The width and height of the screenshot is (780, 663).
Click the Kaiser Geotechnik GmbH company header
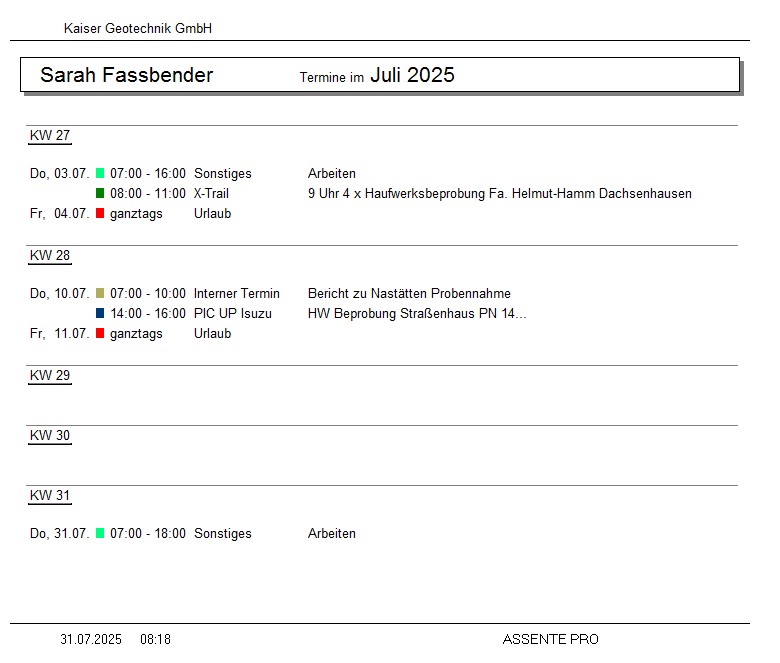tap(138, 29)
